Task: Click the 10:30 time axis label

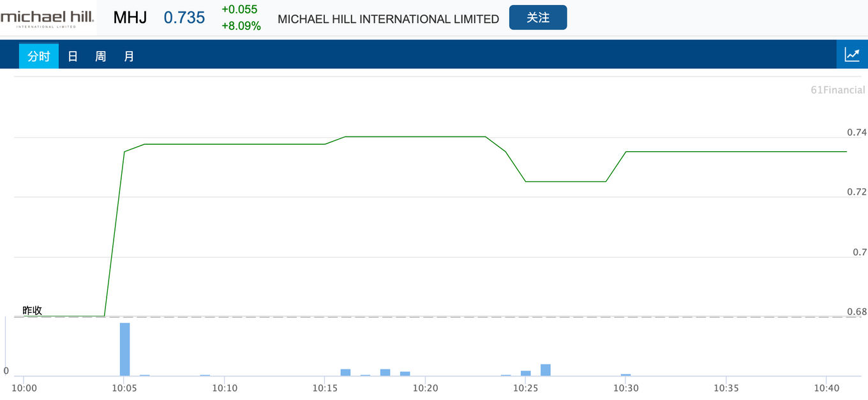Action: 626,388
